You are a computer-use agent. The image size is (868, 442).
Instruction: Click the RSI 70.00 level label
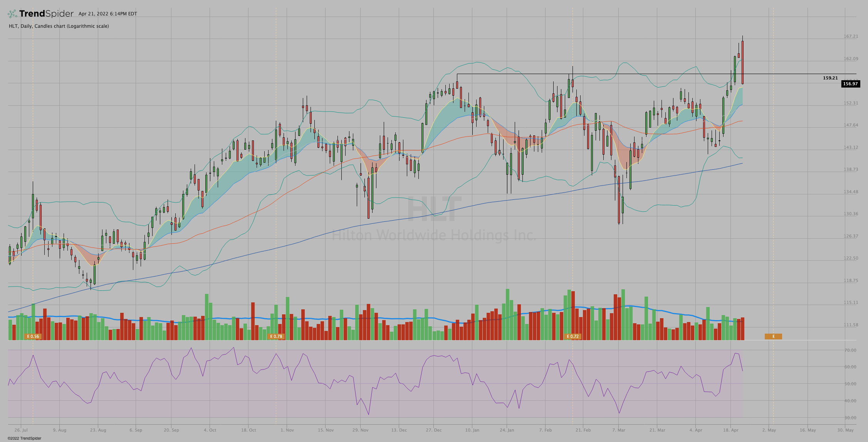coord(850,350)
